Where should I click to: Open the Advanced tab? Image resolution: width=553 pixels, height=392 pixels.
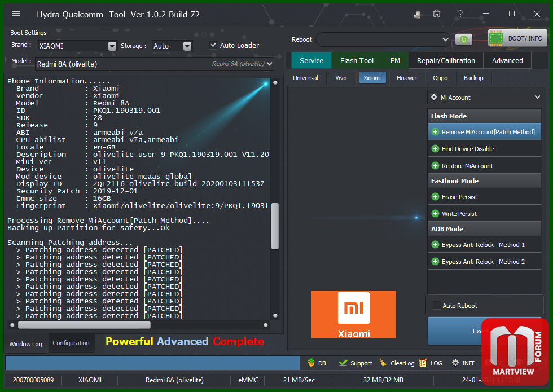click(x=507, y=61)
